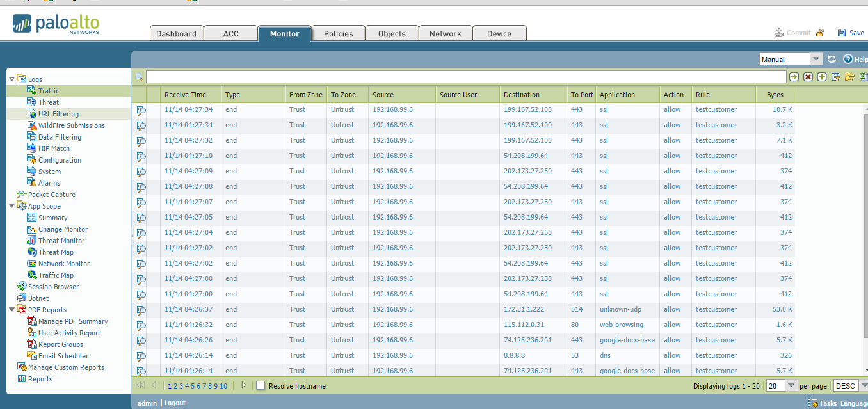Image resolution: width=868 pixels, height=409 pixels.
Task: Collapse the Logs tree node
Action: click(12, 79)
